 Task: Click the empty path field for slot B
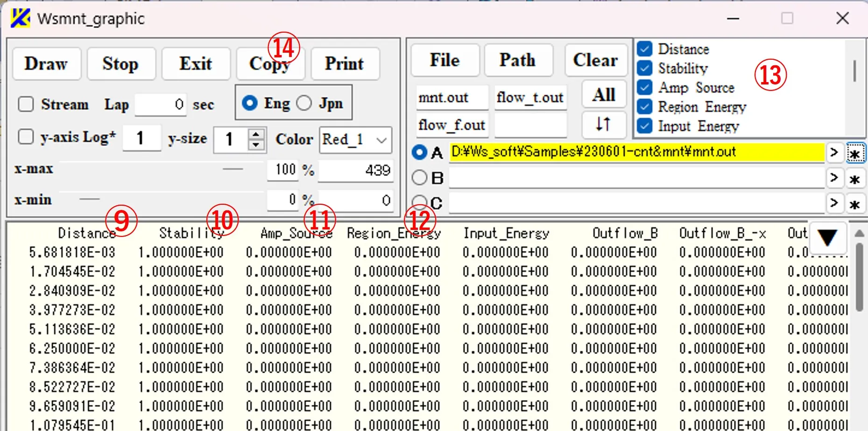click(637, 178)
